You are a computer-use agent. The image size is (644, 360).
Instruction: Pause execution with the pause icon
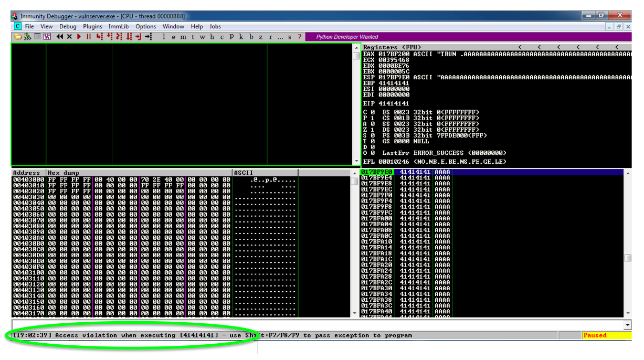[x=89, y=37]
